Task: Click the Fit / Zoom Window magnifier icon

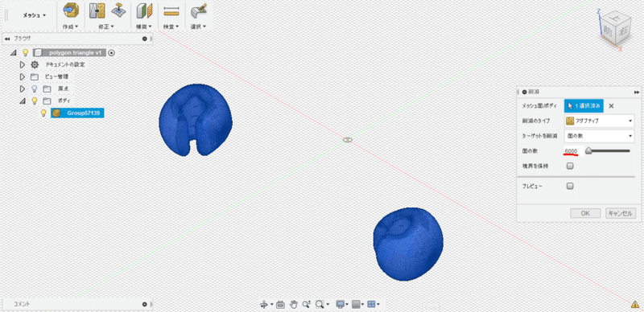Action: coord(320,305)
